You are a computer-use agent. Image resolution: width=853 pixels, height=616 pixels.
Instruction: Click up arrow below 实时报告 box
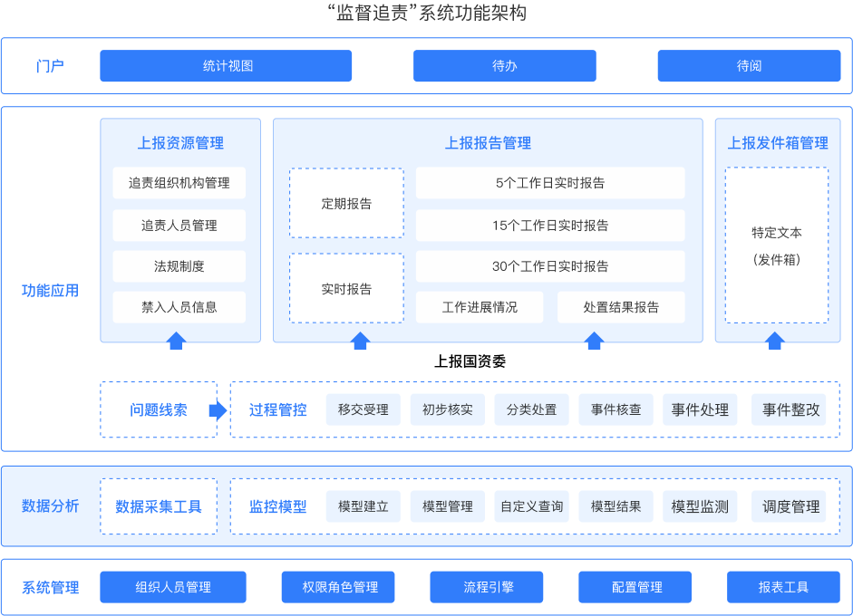point(360,341)
